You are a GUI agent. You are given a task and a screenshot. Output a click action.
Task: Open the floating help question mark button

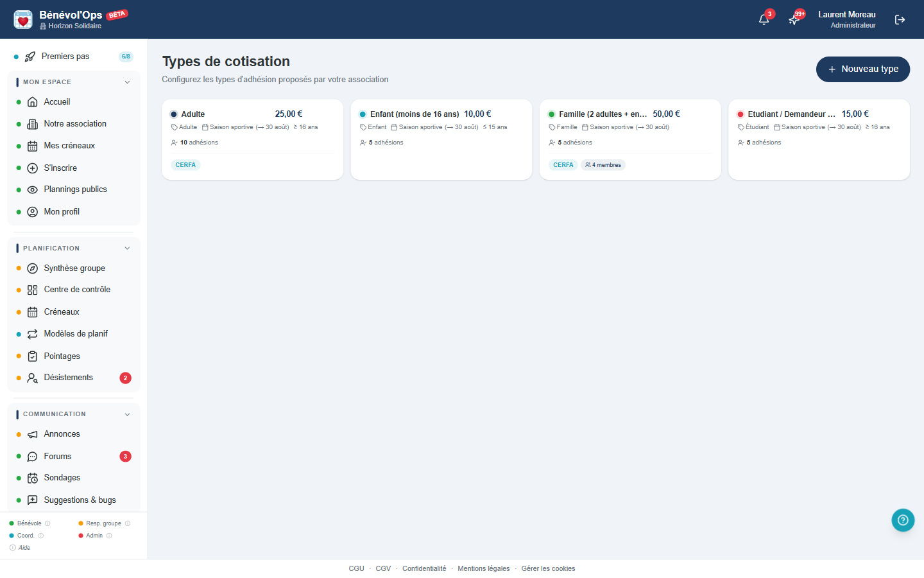903,520
